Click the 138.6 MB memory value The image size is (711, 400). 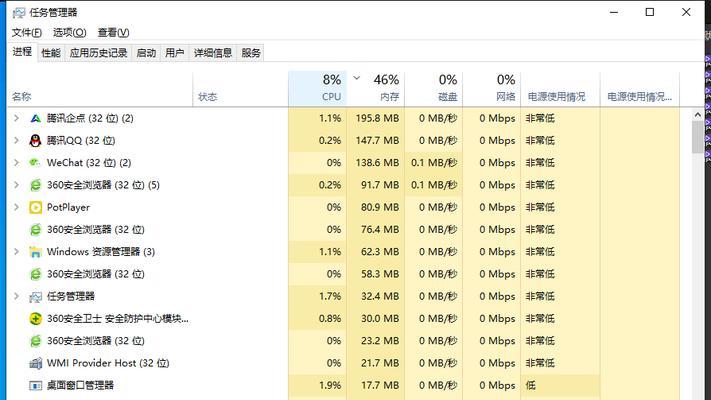[377, 163]
